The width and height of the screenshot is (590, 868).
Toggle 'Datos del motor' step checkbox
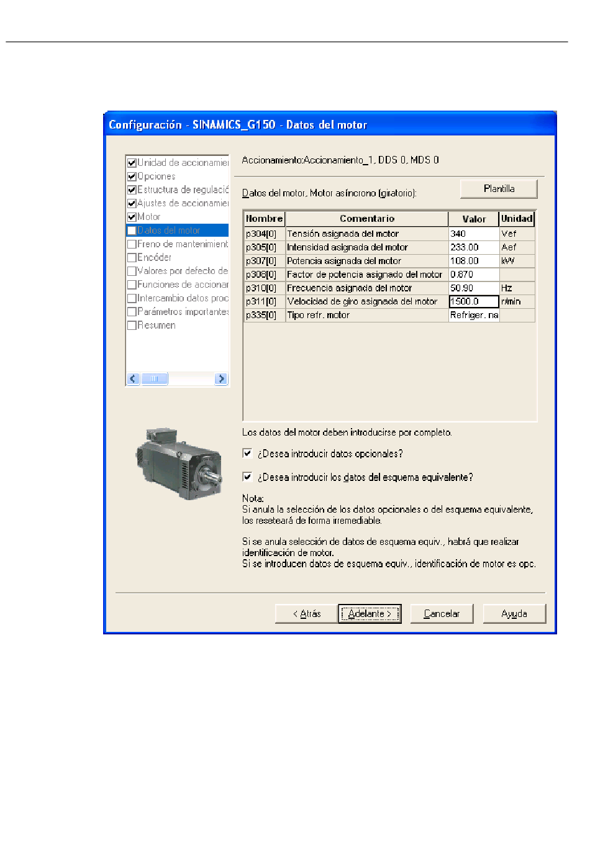point(132,231)
